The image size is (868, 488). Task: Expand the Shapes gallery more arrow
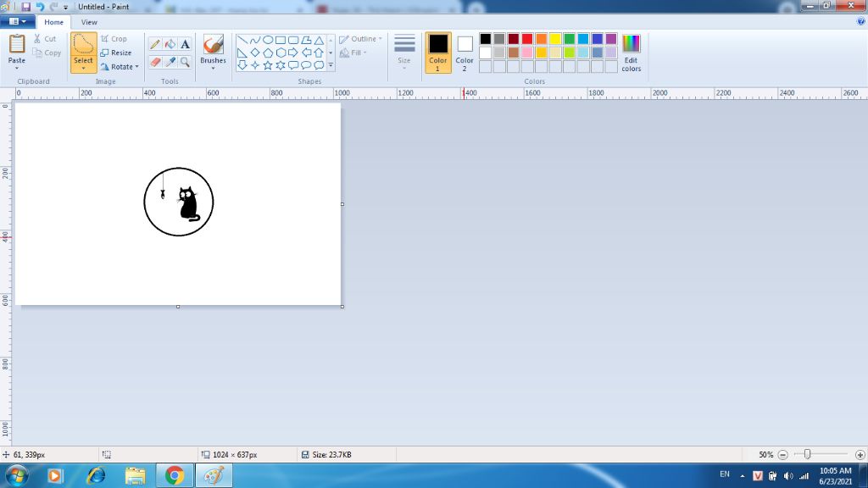coord(331,65)
